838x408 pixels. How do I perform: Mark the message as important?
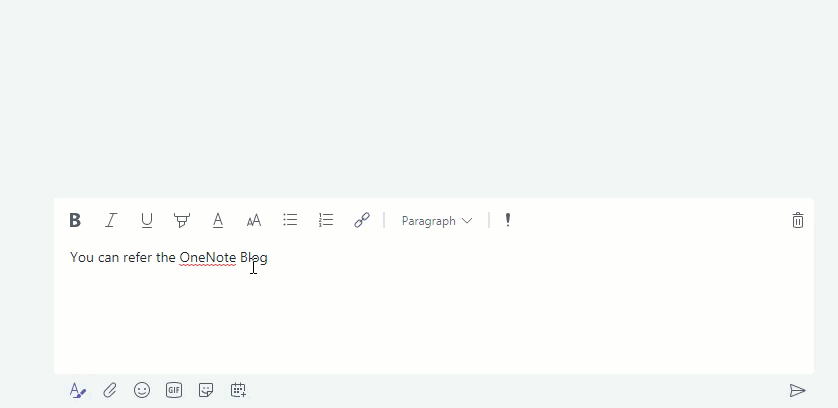pyautogui.click(x=508, y=221)
